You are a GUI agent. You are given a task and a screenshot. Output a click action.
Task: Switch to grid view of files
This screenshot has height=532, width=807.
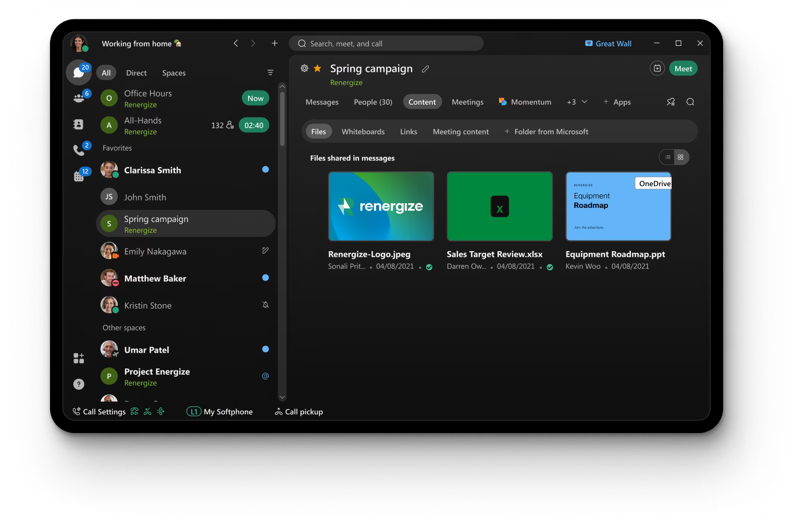click(680, 157)
